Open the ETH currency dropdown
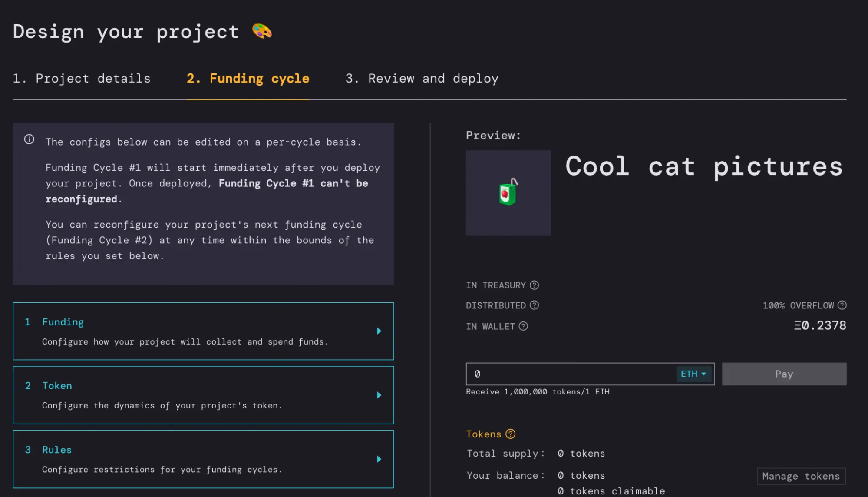The height and width of the screenshot is (497, 868). (x=693, y=374)
